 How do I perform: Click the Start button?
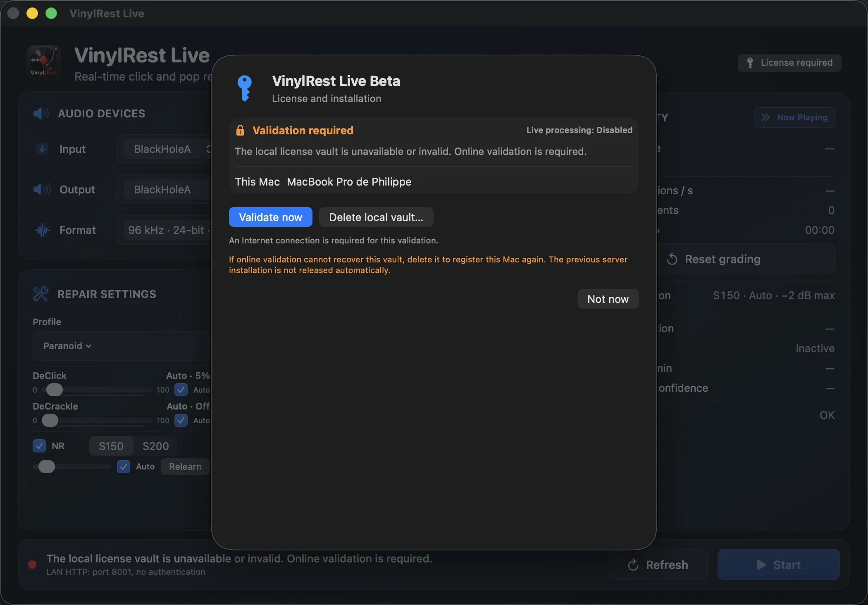(779, 565)
